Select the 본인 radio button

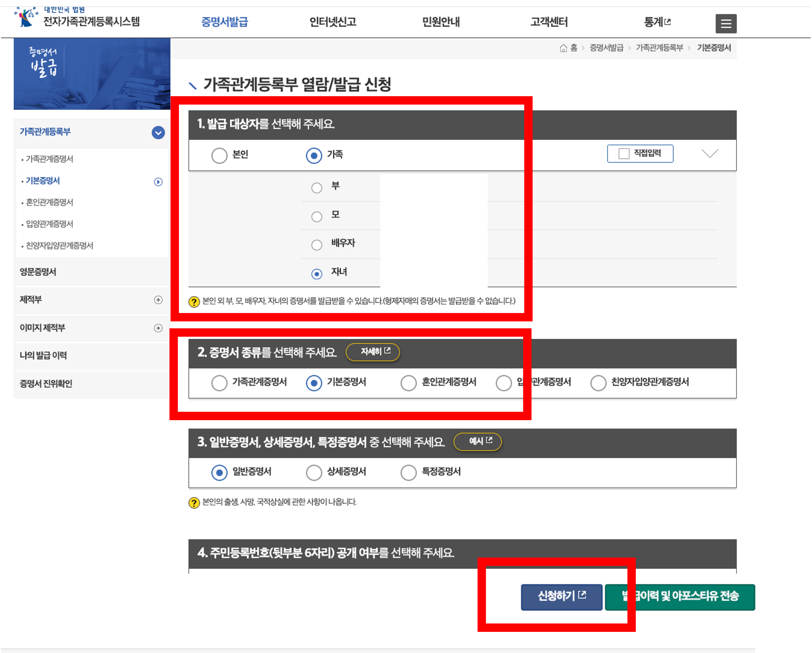coord(219,155)
